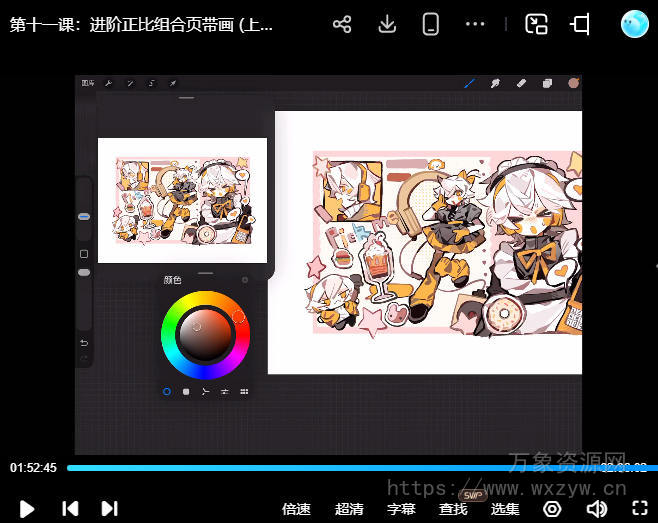Viewport: 658px width, 523px height.
Task: Click the 查找 search button
Action: click(453, 509)
